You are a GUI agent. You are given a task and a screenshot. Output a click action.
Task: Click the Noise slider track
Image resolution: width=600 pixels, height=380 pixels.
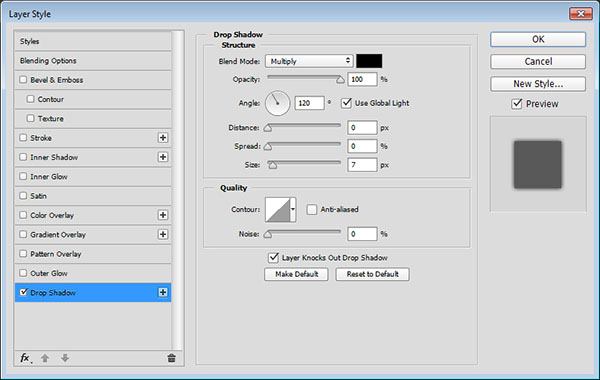304,232
